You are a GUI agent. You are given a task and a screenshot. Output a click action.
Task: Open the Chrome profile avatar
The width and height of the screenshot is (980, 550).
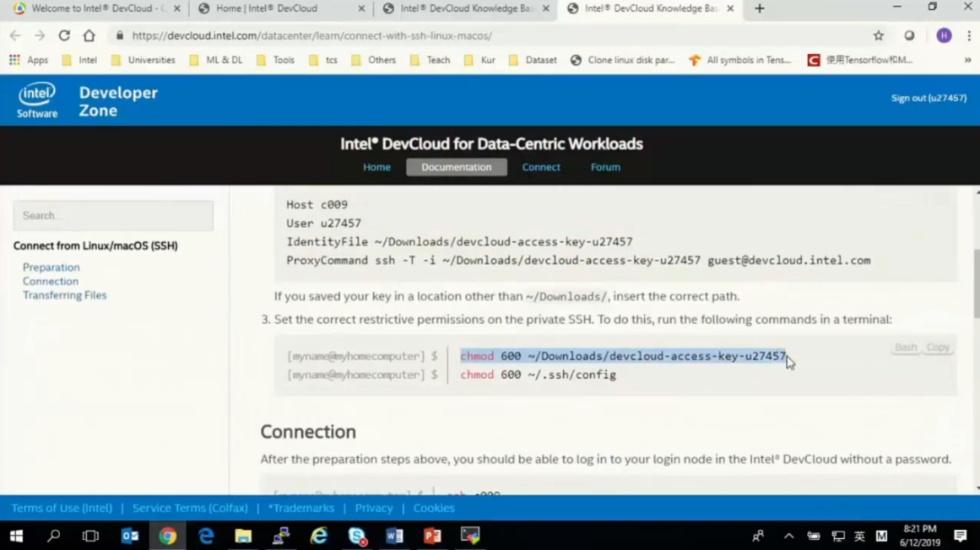pyautogui.click(x=944, y=35)
